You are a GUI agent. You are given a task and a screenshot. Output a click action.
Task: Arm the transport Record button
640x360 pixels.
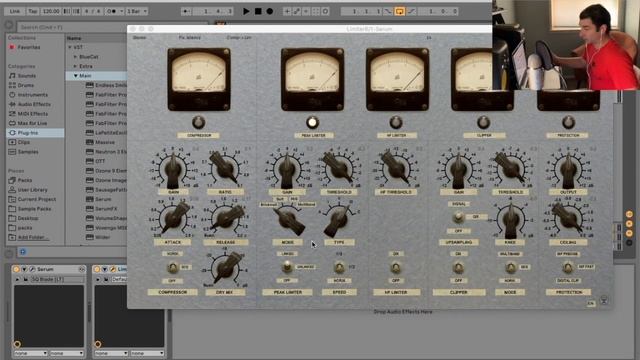coord(270,11)
